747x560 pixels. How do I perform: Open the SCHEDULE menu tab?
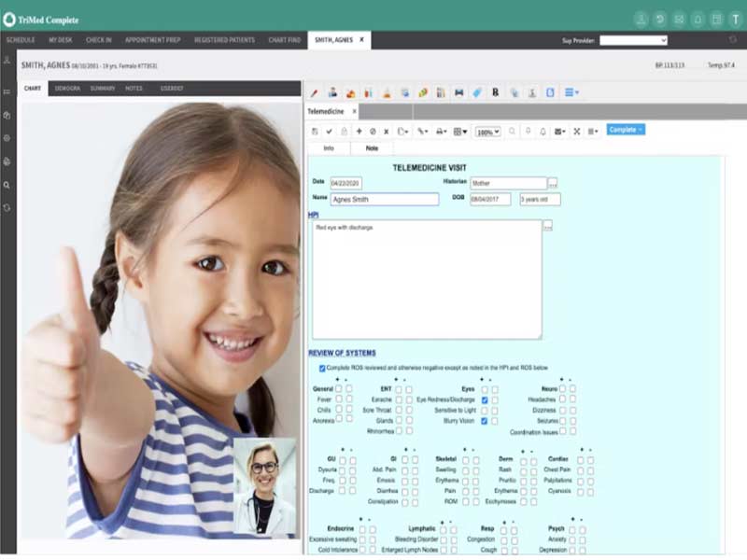click(x=21, y=40)
